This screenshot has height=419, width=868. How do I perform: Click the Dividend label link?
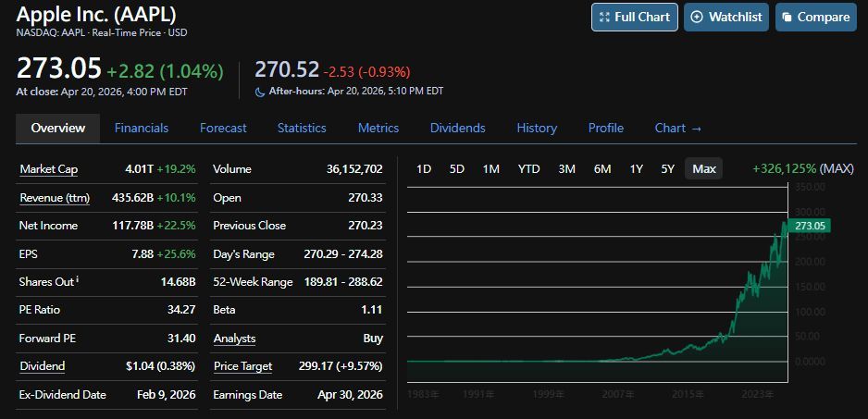(x=42, y=366)
